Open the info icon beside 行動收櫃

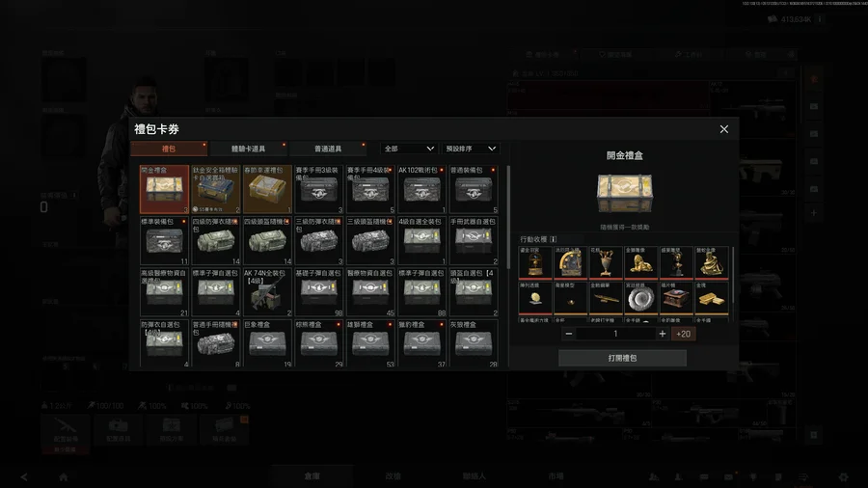tap(553, 239)
